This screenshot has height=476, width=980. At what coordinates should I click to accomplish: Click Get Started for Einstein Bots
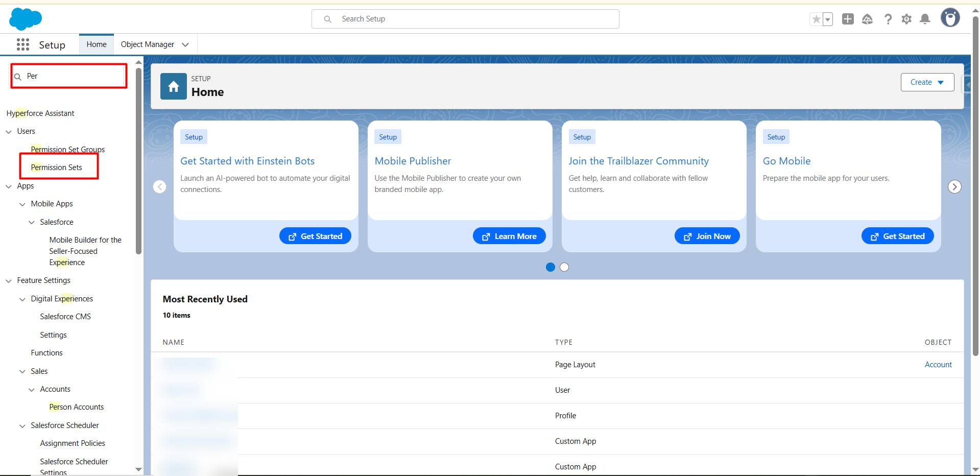[x=315, y=236]
